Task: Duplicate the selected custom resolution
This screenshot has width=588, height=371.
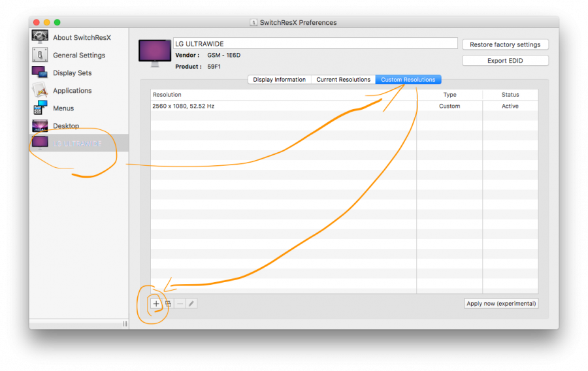Action: (x=168, y=304)
